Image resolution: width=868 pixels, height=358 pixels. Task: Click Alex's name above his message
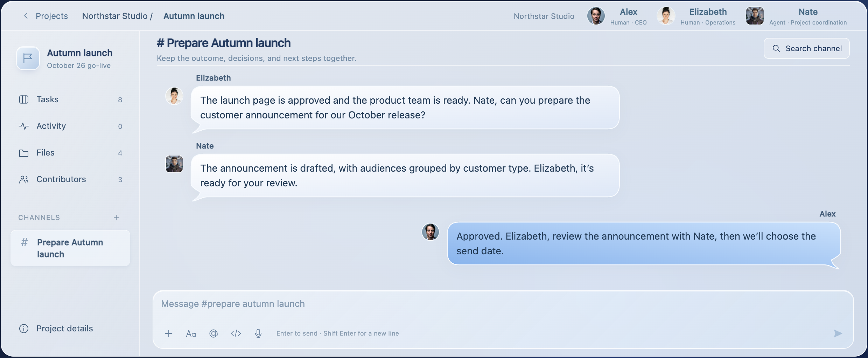827,214
